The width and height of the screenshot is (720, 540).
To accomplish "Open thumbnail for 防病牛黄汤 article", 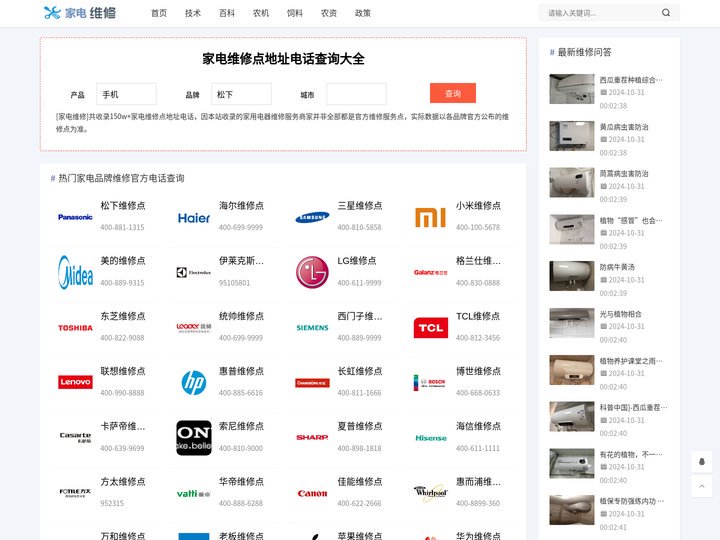I will [x=572, y=276].
